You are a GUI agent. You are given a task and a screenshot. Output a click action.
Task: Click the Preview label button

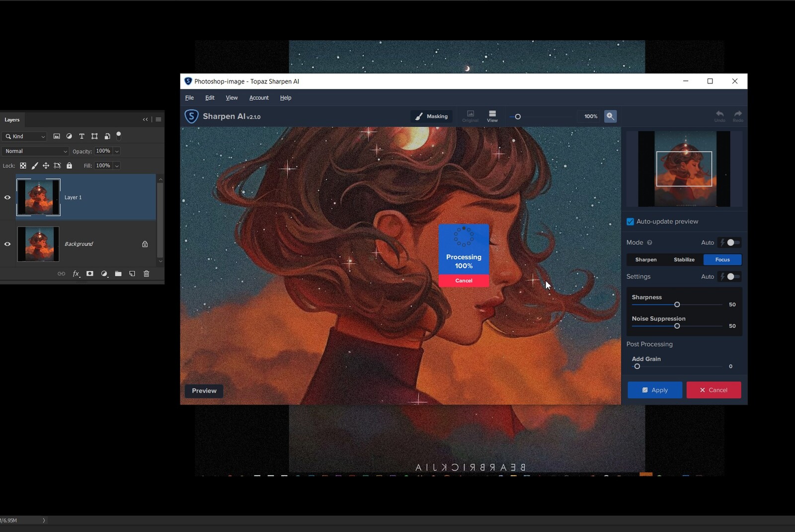point(204,391)
